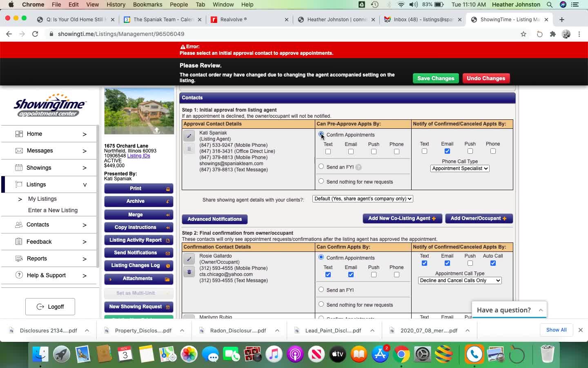This screenshot has width=588, height=368.
Task: Open My Listings sidebar item
Action: coord(42,199)
